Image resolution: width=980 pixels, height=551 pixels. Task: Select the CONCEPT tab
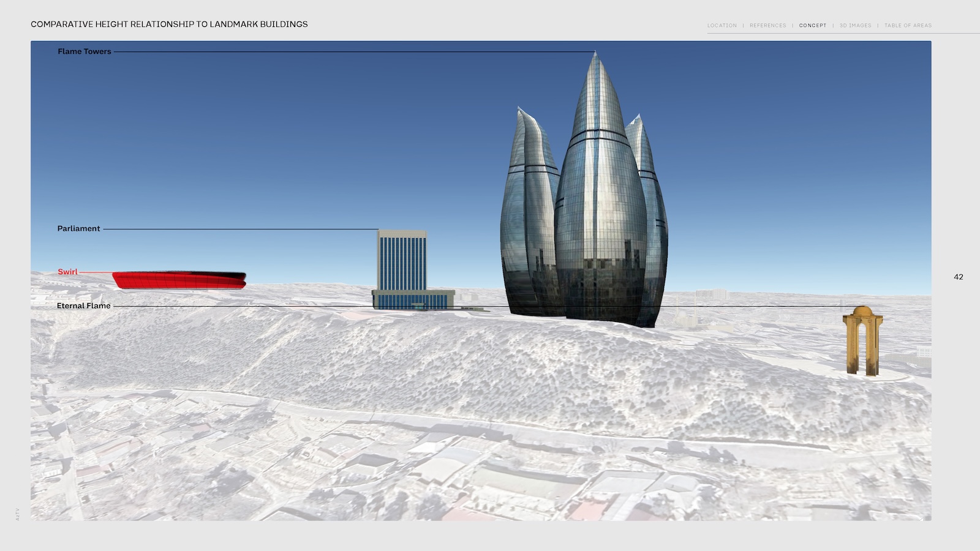[x=812, y=26]
